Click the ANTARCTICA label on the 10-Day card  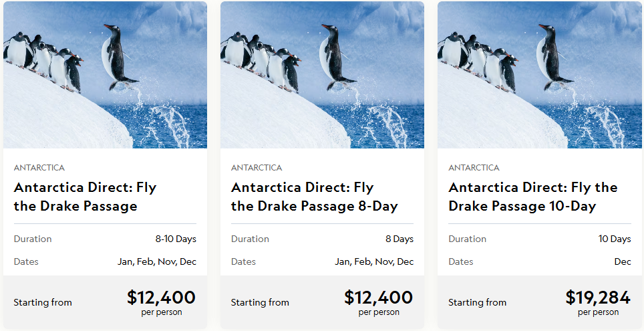point(474,168)
